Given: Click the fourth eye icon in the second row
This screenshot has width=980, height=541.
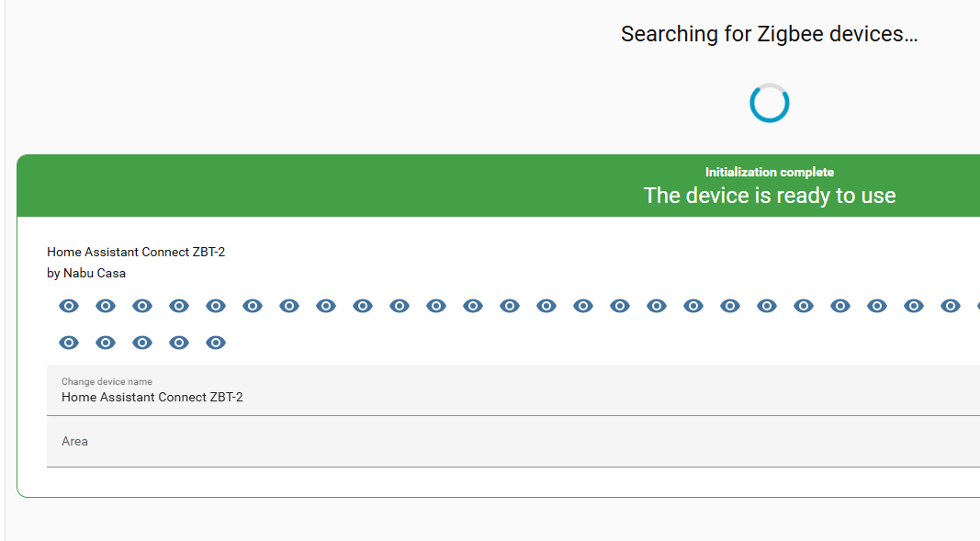Looking at the screenshot, I should pos(179,343).
